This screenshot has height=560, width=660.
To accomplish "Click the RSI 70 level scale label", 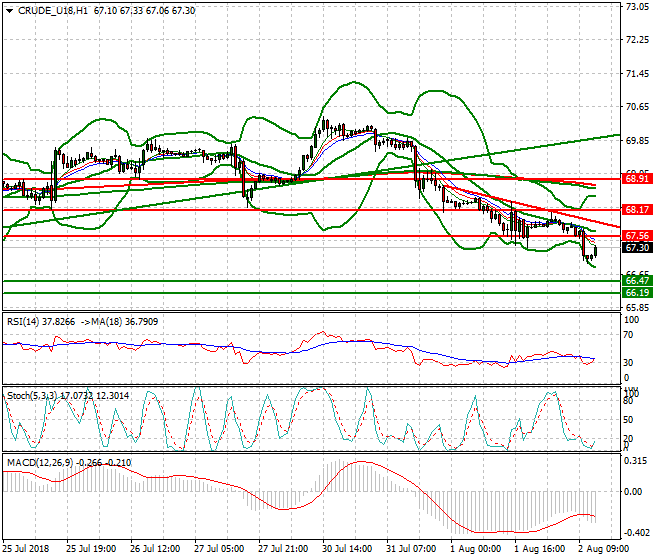I will (628, 335).
